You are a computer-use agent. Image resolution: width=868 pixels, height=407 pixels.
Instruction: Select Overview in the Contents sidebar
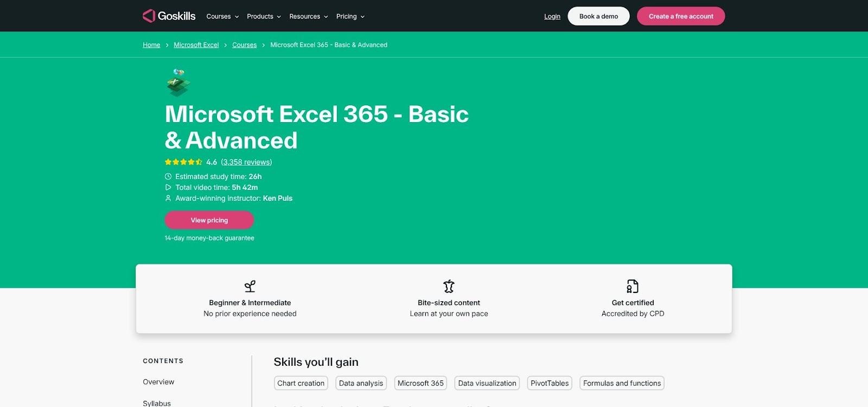(x=158, y=382)
